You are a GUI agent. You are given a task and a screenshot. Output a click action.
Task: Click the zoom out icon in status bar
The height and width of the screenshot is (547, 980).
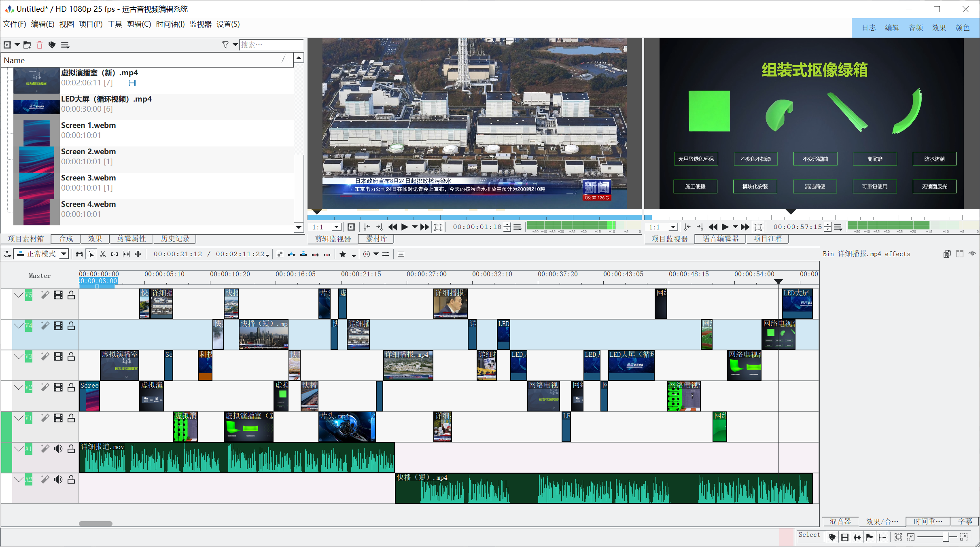click(910, 537)
